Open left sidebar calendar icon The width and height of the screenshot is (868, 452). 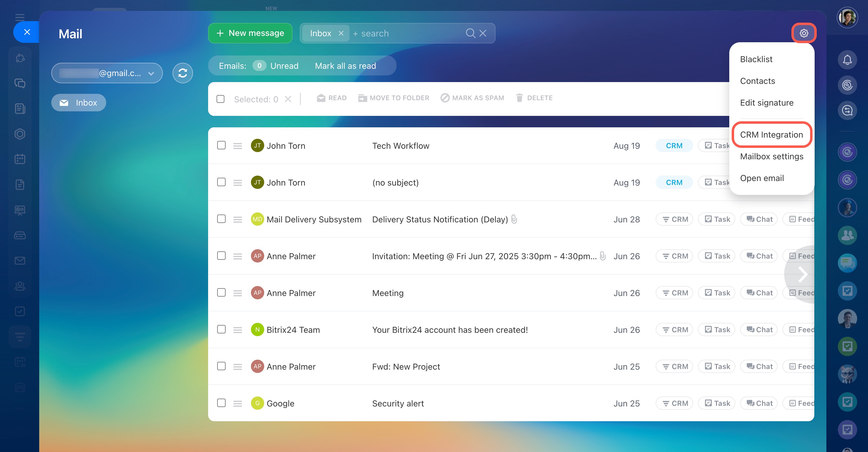coord(20,159)
